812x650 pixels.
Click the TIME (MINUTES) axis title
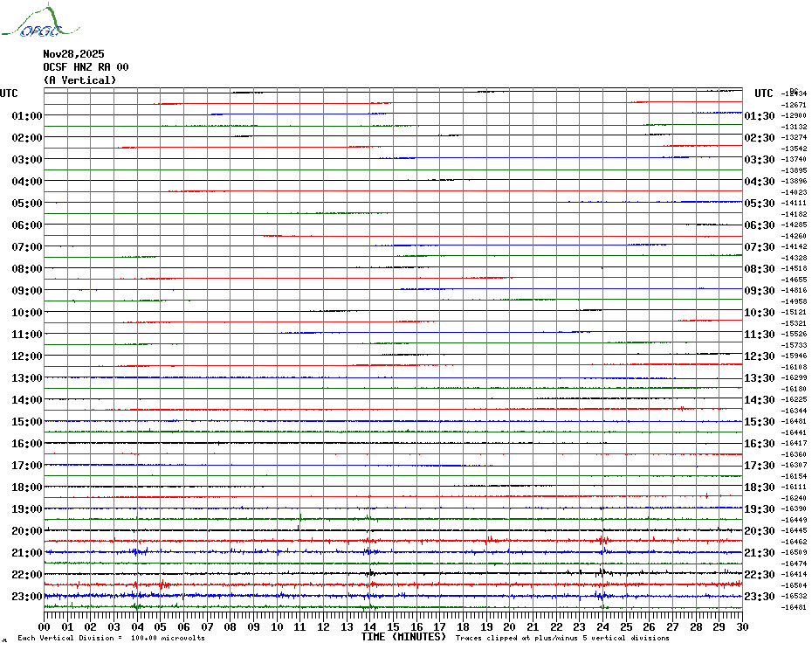tap(403, 637)
